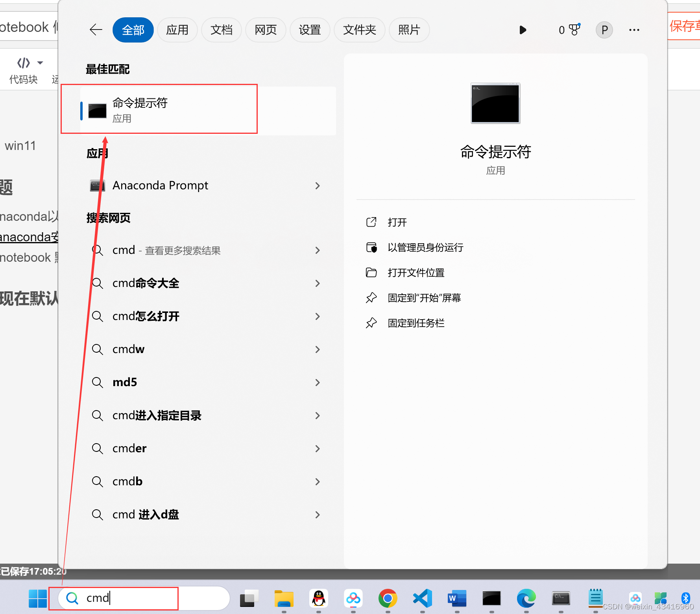Open the Command Prompt icon on taskbar
Viewport: 700px width, 614px height.
(x=561, y=598)
